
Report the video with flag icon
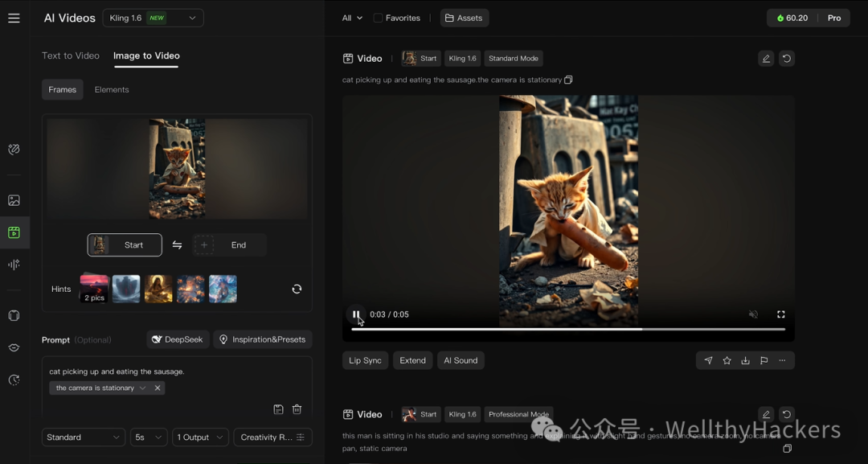[x=764, y=360]
